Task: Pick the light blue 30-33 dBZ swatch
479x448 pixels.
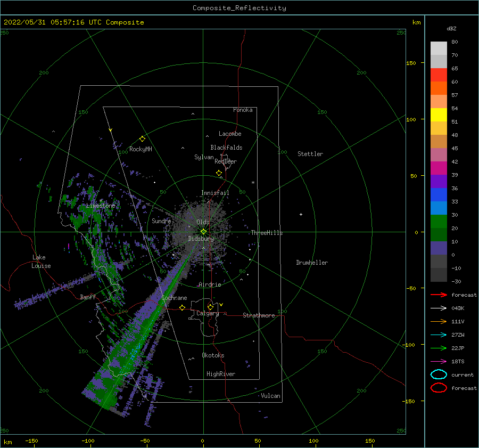Action: (x=439, y=208)
